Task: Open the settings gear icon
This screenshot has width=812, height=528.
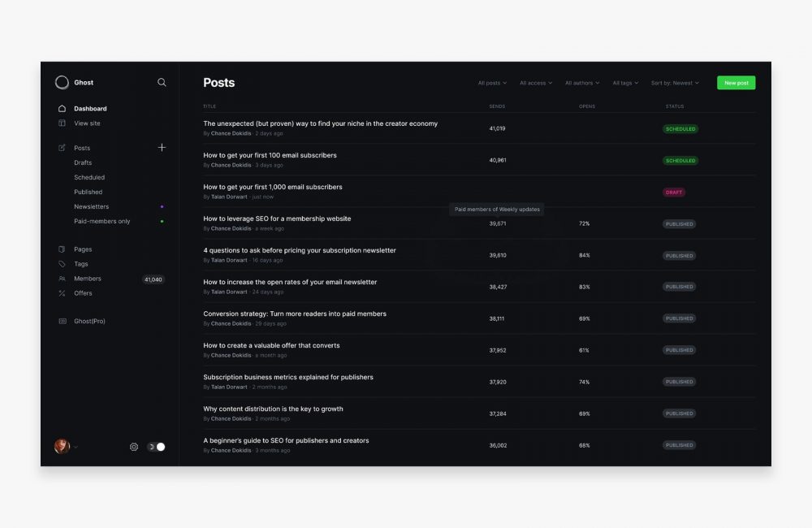Action: pyautogui.click(x=134, y=447)
